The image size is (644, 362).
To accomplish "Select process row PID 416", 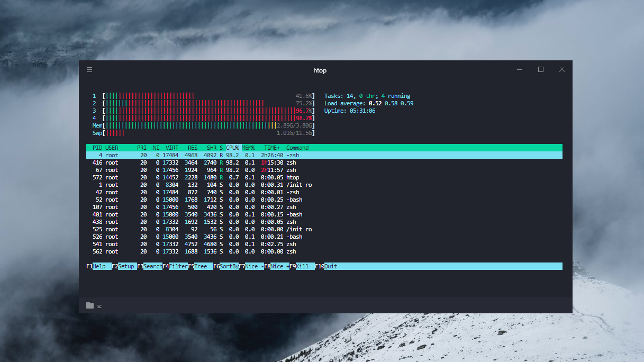I will [x=324, y=162].
